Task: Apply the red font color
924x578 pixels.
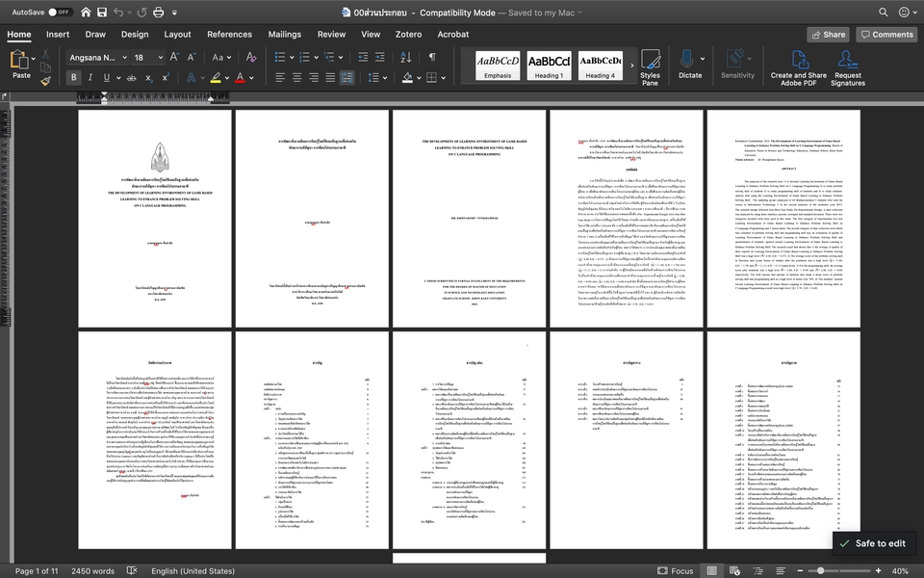Action: point(240,77)
